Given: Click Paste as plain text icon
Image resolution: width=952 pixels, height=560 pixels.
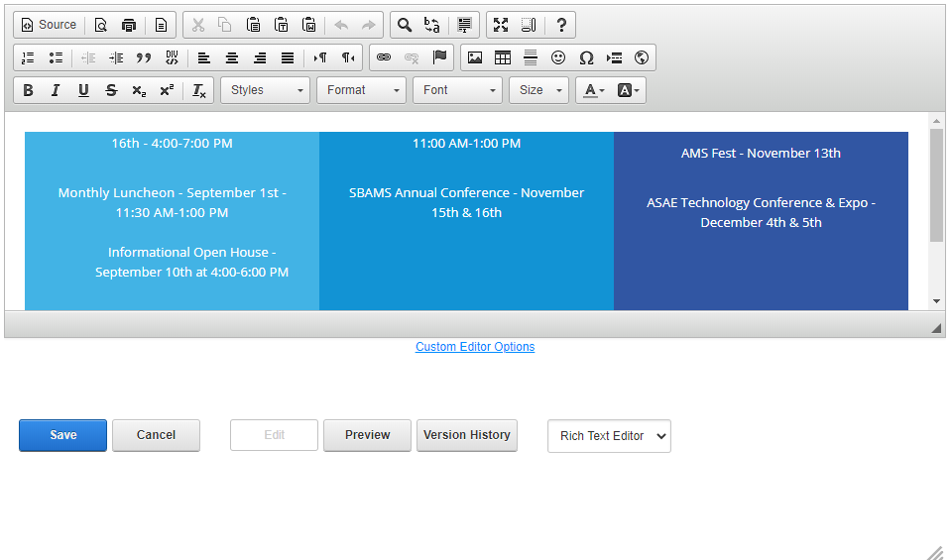Looking at the screenshot, I should (281, 25).
